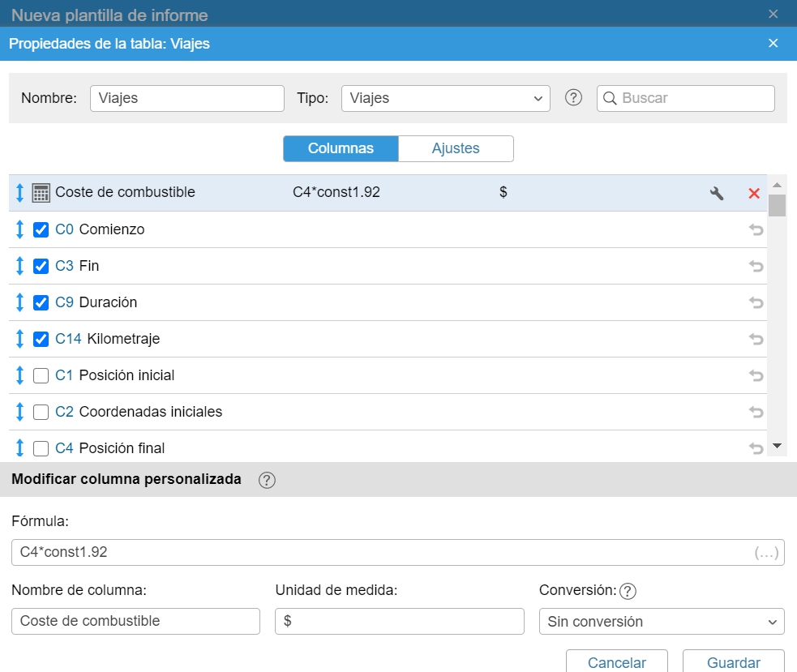The height and width of the screenshot is (672, 797).
Task: Open the Tipo dropdown showing Viajes
Action: (445, 98)
